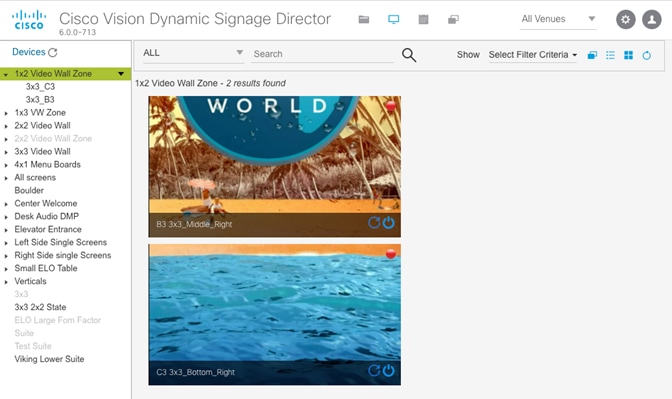The height and width of the screenshot is (399, 672).
Task: Switch to list view icon
Action: coord(610,55)
